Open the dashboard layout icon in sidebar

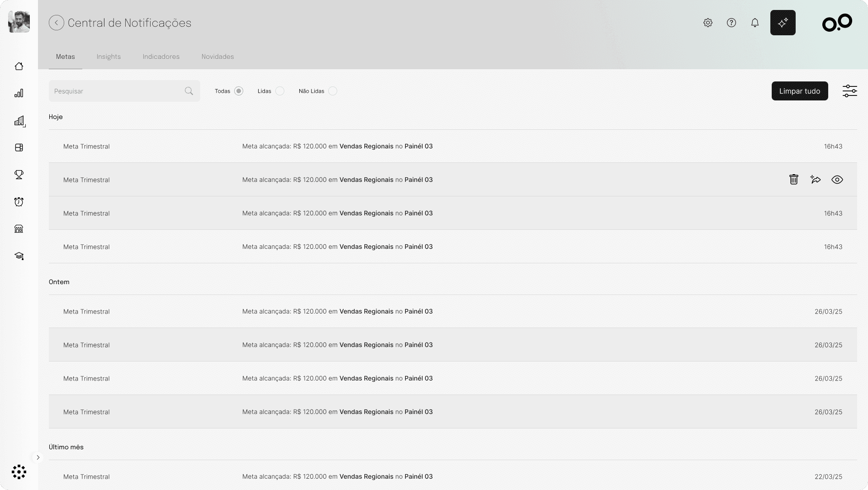(19, 147)
